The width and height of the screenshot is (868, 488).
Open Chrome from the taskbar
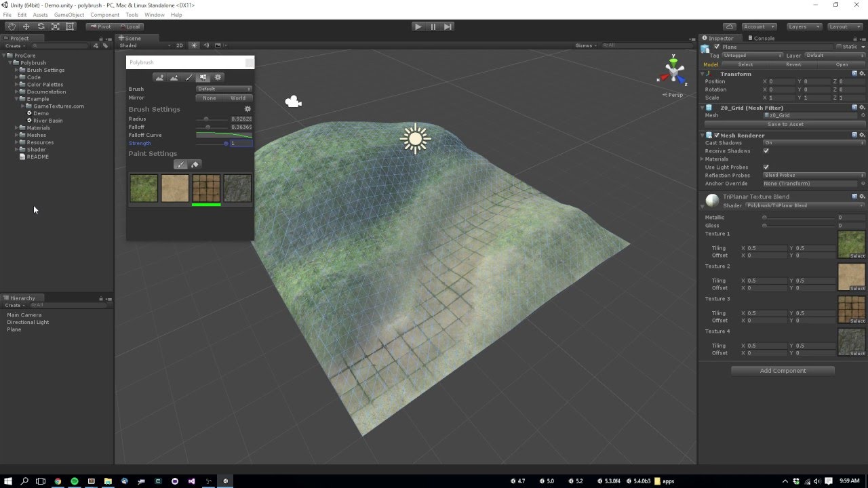[58, 481]
